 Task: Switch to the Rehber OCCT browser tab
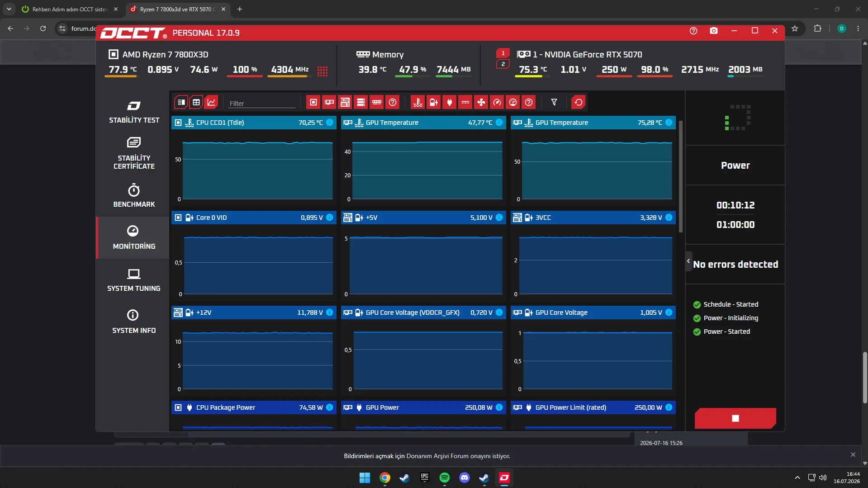click(x=70, y=9)
